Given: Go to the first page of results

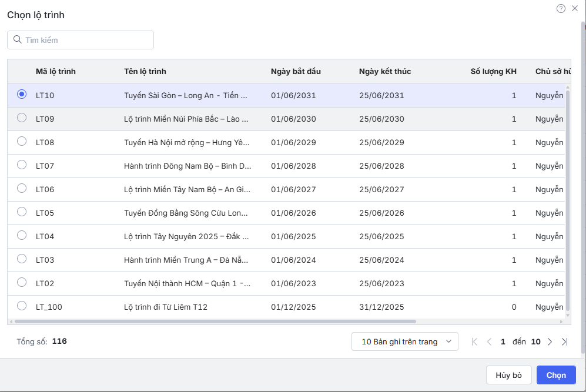Looking at the screenshot, I should click(x=475, y=341).
